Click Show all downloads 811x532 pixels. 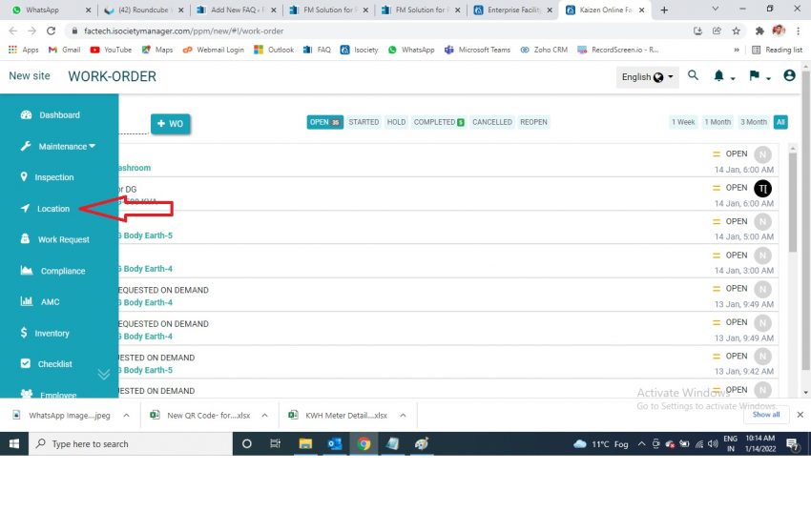[x=766, y=415]
